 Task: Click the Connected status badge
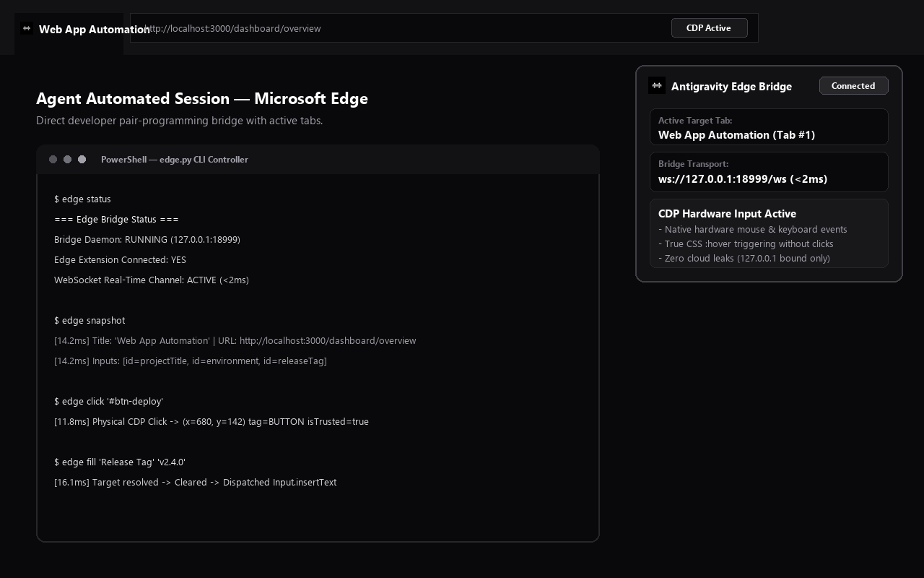coord(853,85)
